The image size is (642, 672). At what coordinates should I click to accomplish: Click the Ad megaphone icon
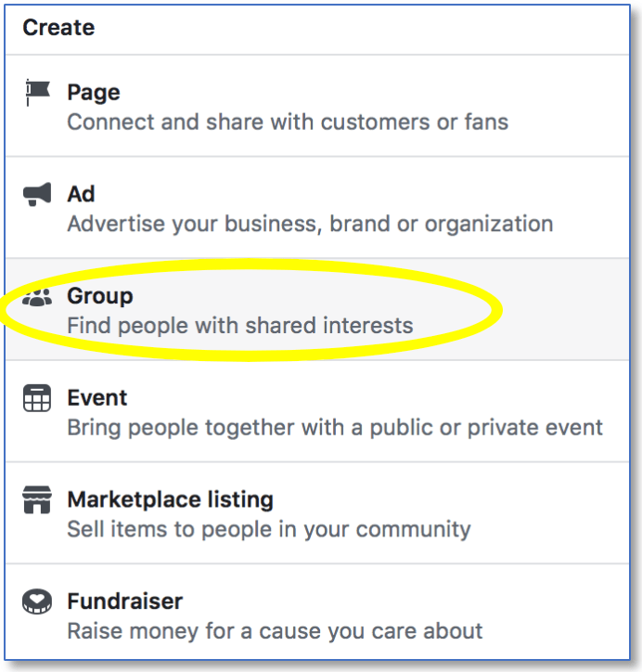[x=38, y=194]
